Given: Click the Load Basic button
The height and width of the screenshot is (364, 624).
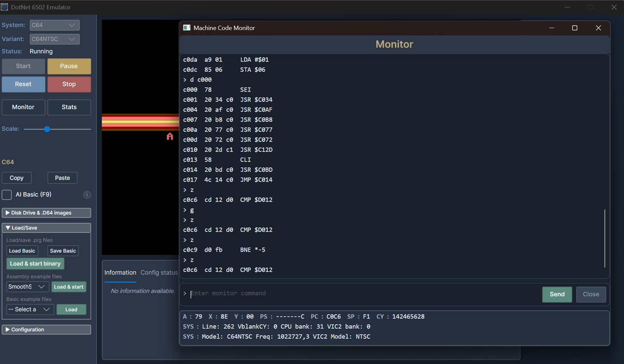Looking at the screenshot, I should (x=22, y=251).
